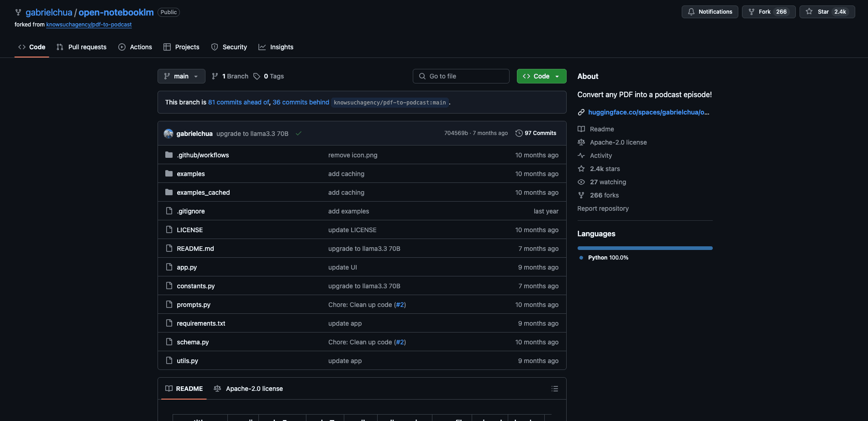Click the Go to file search field
The width and height of the screenshot is (868, 421).
coord(461,76)
